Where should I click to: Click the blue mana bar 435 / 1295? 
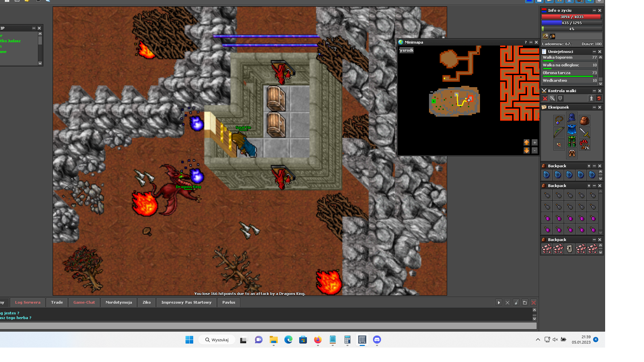[x=572, y=23]
